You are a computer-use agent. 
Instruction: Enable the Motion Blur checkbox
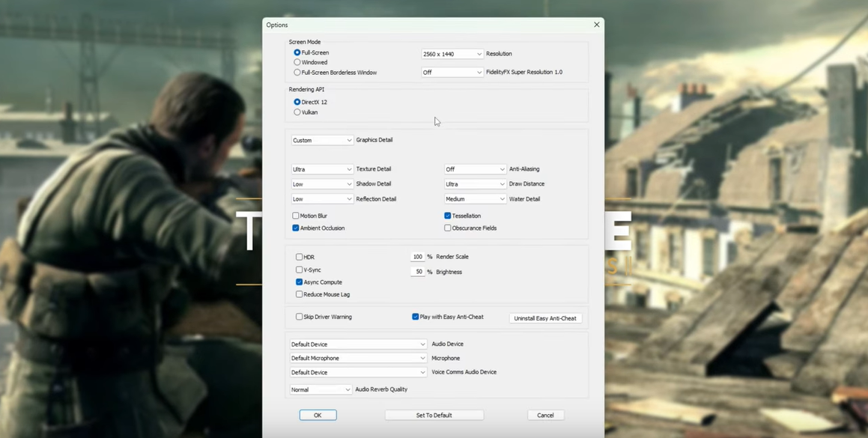pos(296,216)
